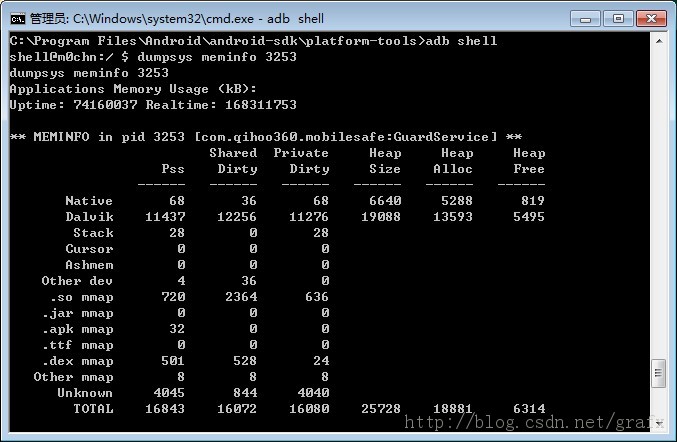Viewport: 677px width, 442px height.
Task: Click the vertical scrollbar thumb
Action: coord(658,373)
